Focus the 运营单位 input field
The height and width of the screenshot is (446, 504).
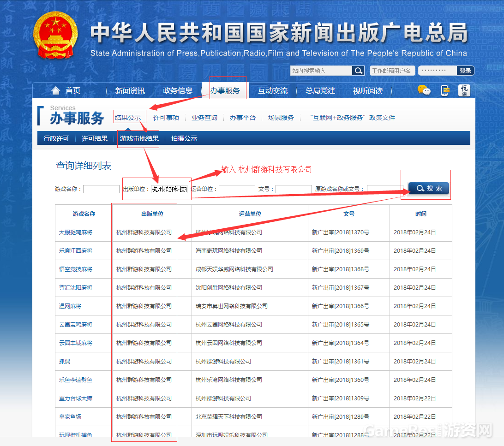click(x=237, y=189)
